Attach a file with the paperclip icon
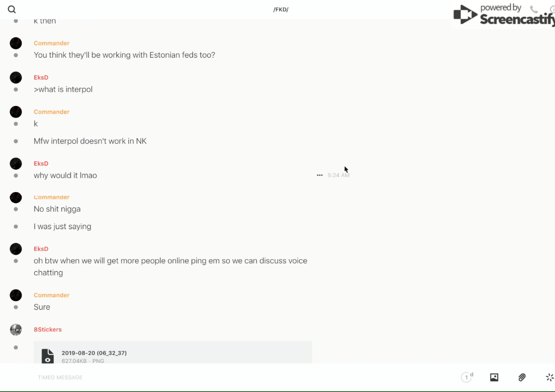Image resolution: width=555 pixels, height=392 pixels. tap(522, 377)
